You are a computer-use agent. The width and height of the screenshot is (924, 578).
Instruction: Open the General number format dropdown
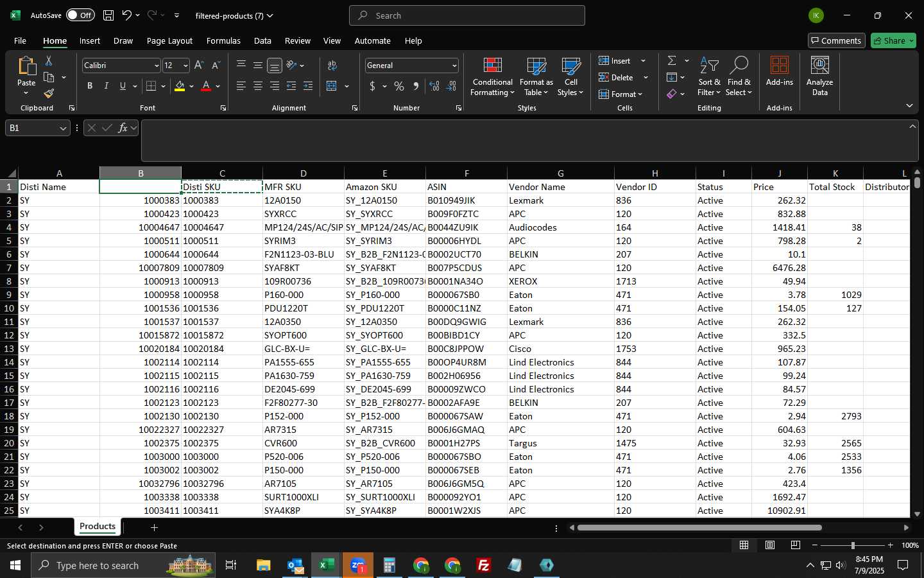[x=454, y=66]
